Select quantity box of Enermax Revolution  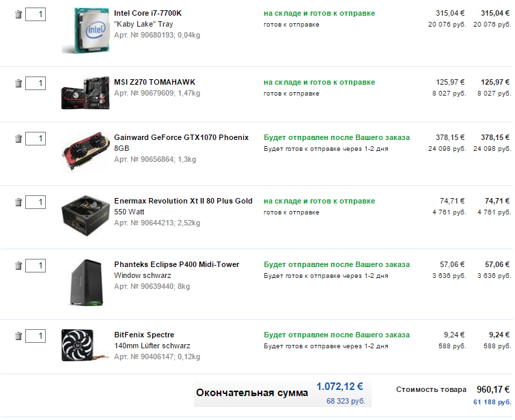tap(36, 202)
